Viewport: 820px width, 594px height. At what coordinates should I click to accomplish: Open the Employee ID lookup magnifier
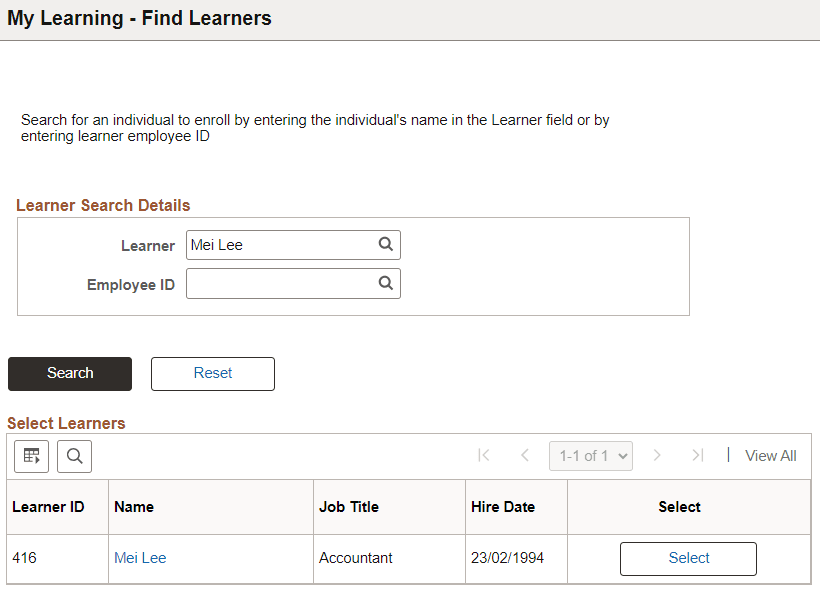pyautogui.click(x=386, y=283)
